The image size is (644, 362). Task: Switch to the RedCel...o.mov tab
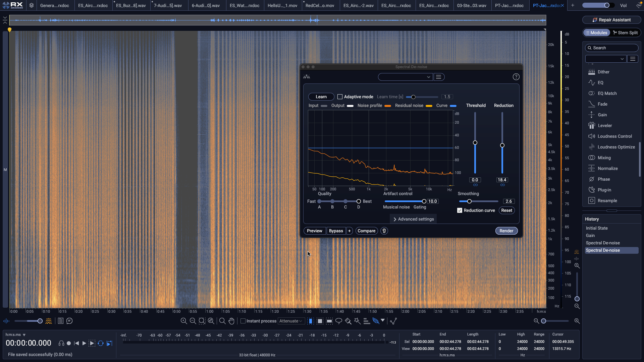coord(320,5)
